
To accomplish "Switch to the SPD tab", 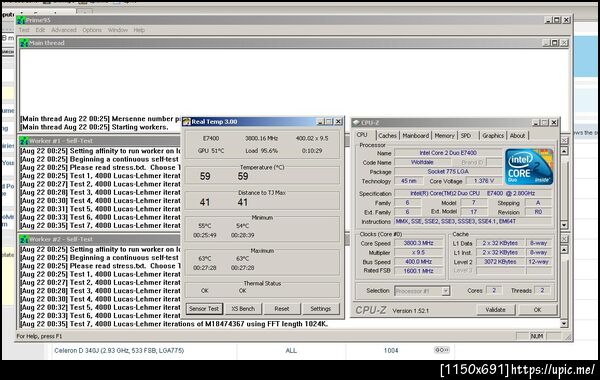I will [466, 135].
